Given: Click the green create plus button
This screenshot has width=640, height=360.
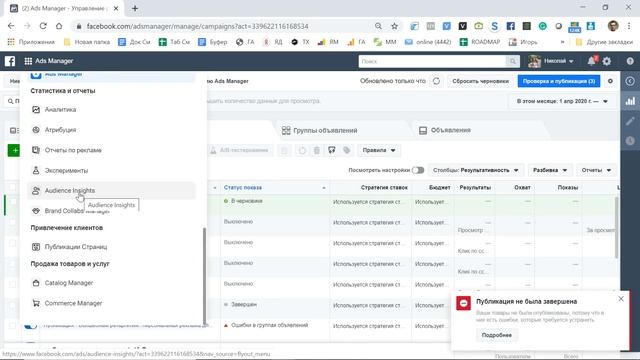Looking at the screenshot, I should pos(13,150).
